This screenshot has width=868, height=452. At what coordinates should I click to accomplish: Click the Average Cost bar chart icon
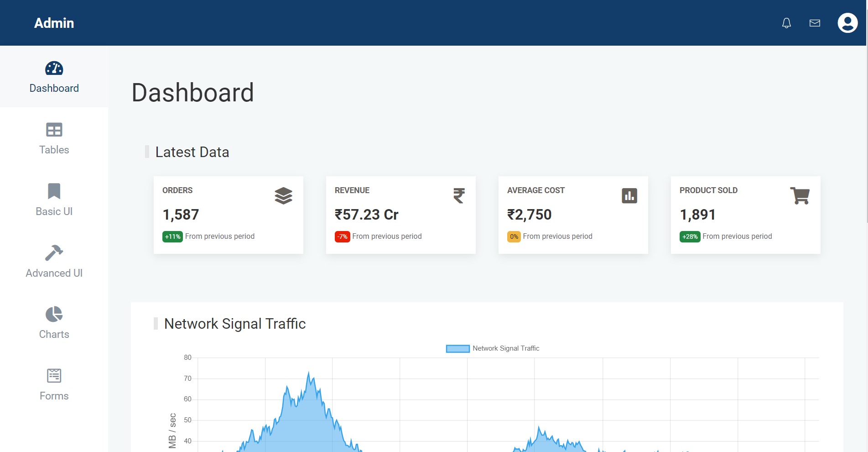[x=629, y=196]
